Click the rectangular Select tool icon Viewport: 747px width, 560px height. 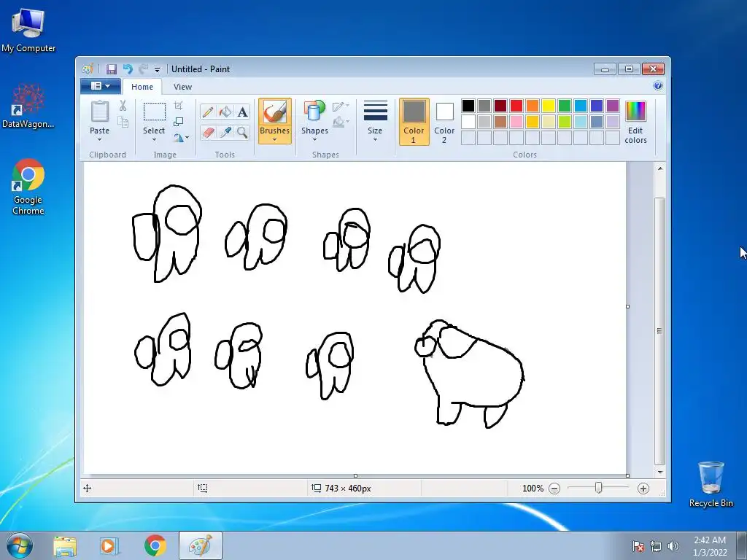(x=155, y=112)
